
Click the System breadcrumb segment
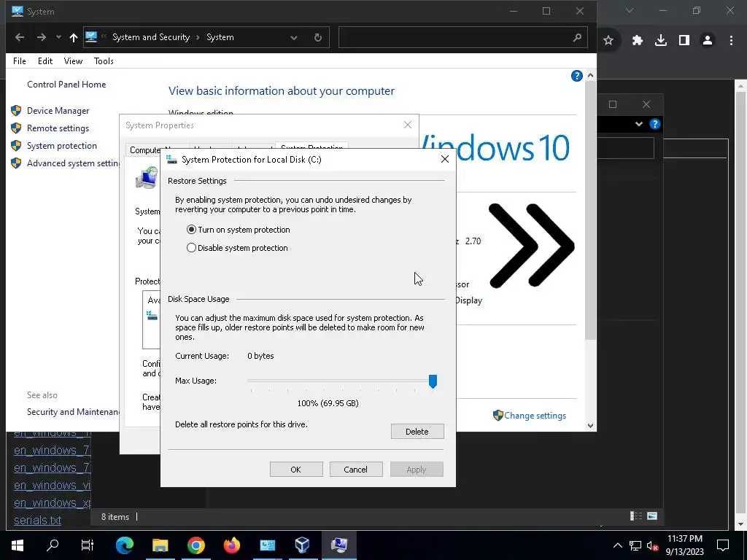(220, 37)
